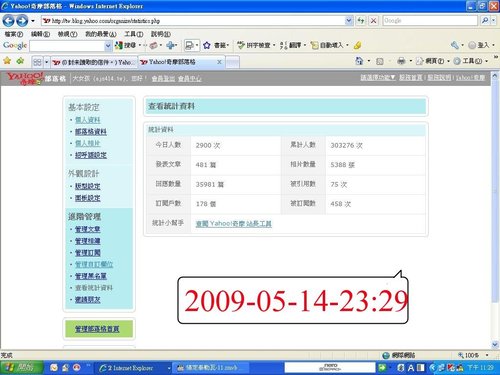The image size is (500, 375).
Task: Click the 拼字檢查 spell check button
Action: point(255,45)
